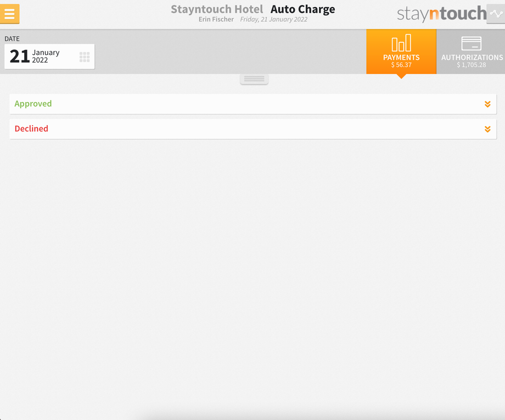The width and height of the screenshot is (505, 420).
Task: Collapse the filter bar using the handle
Action: (x=254, y=79)
